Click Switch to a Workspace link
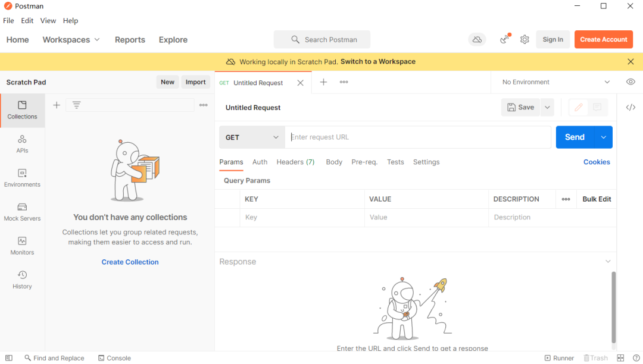Screen dimensions: 643x364 [377, 61]
